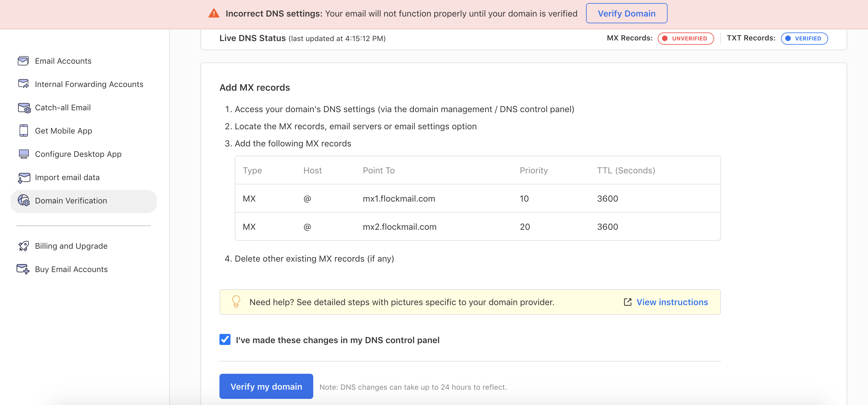Click the @ host in mx1.flockmail.com row
Viewport: 868px width, 405px height.
click(x=307, y=199)
